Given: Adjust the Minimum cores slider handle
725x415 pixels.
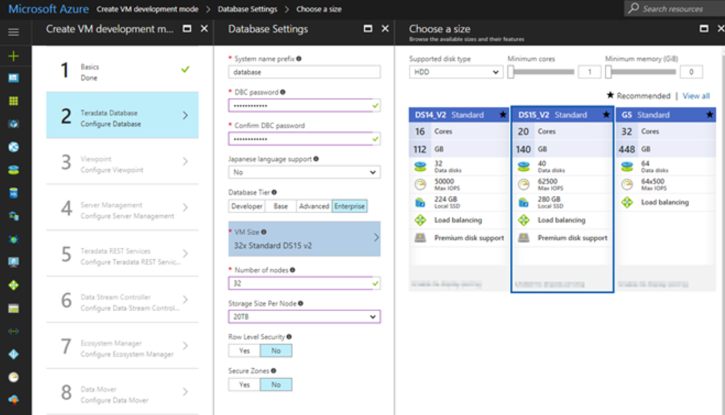Looking at the screenshot, I should pyautogui.click(x=510, y=72).
